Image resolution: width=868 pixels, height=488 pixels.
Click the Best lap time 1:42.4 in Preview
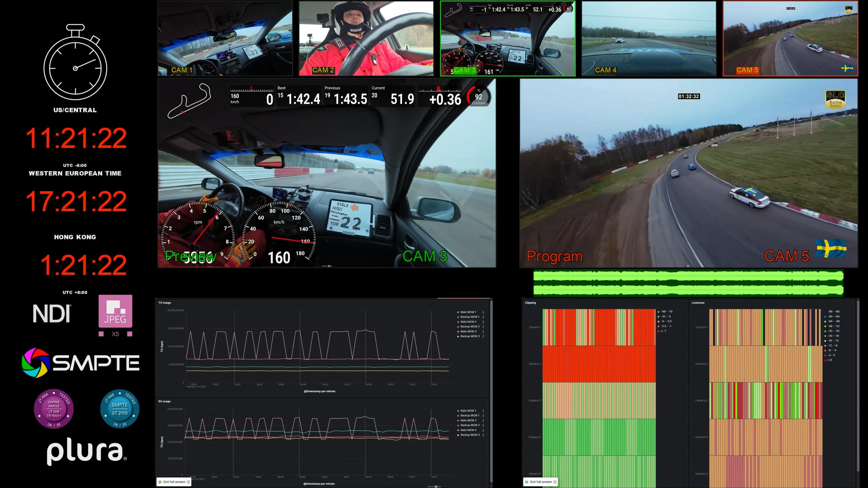pos(303,99)
